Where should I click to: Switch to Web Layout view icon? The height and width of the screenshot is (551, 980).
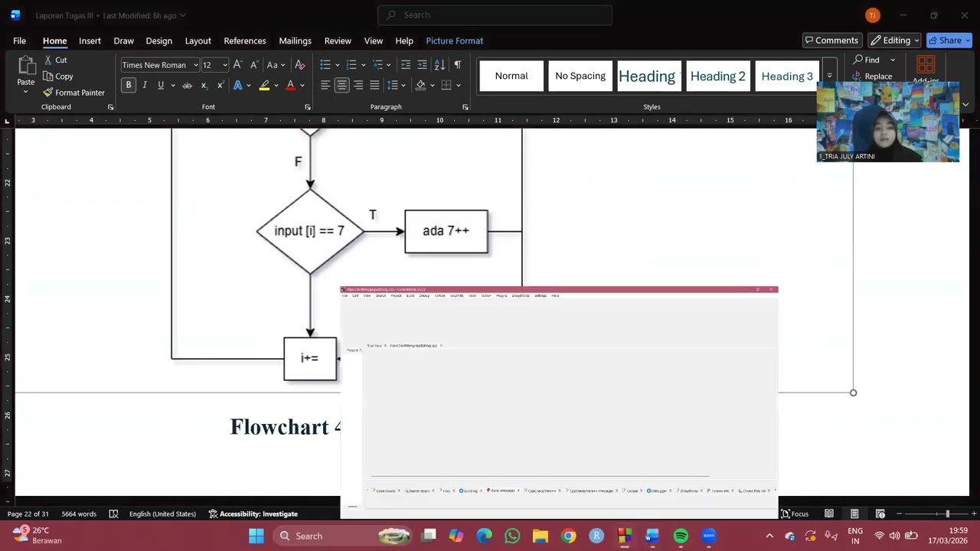tap(880, 514)
